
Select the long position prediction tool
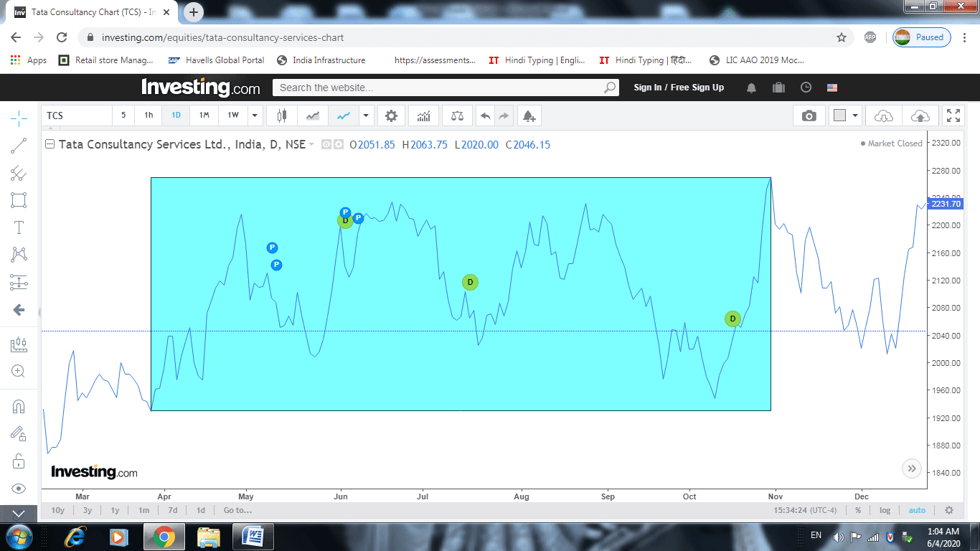19,282
